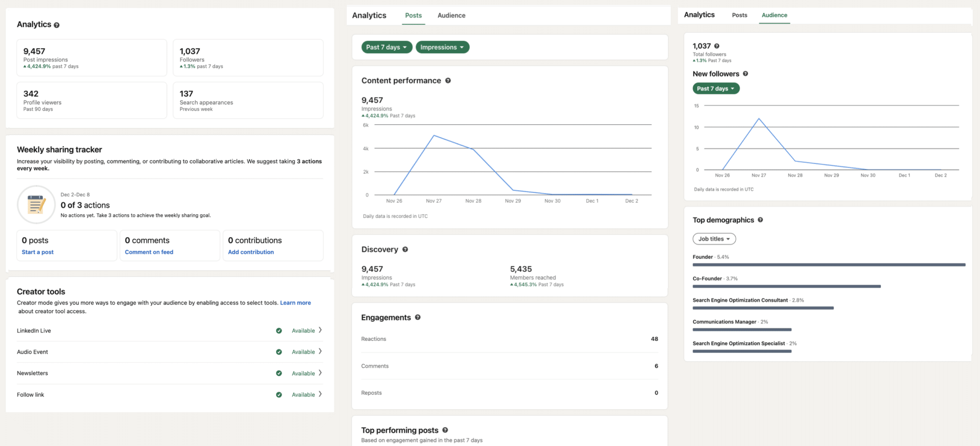Expand the Job titles demographic dropdown
Image resolution: width=980 pixels, height=446 pixels.
714,239
